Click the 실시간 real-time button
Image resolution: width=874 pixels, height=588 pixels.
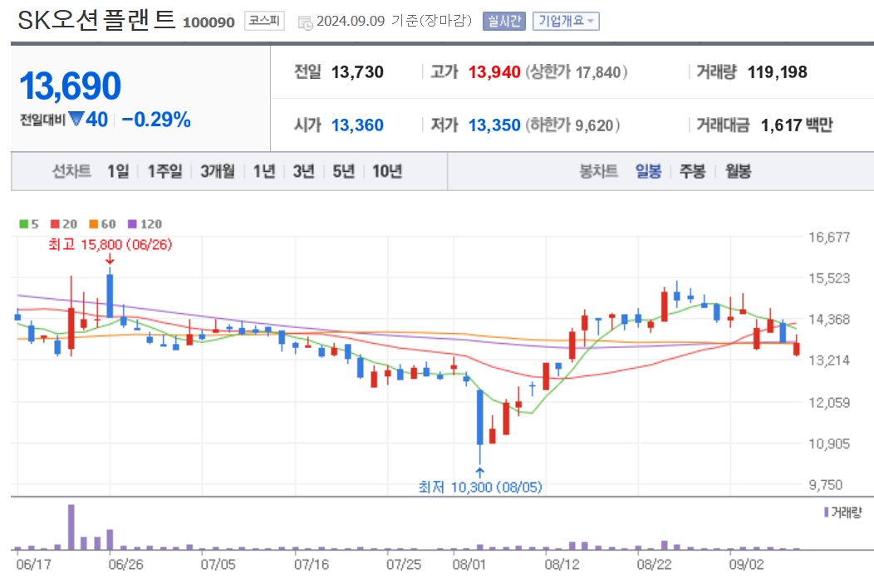504,22
